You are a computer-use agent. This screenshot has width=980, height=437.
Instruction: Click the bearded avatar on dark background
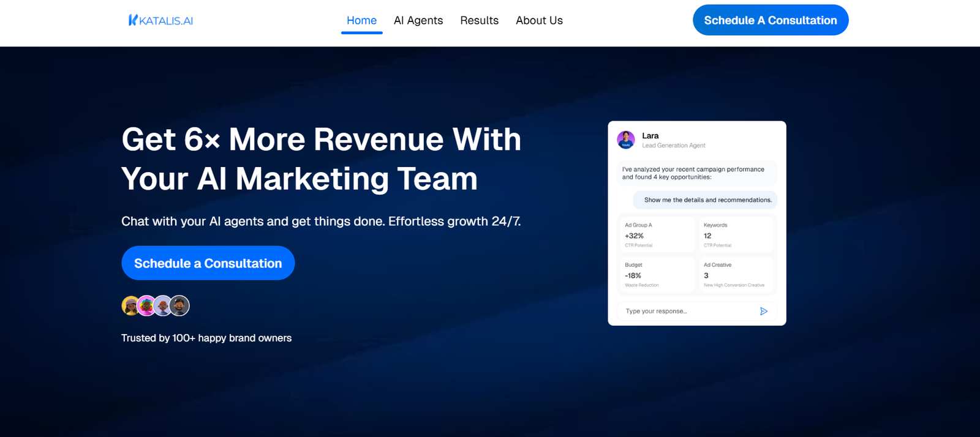pyautogui.click(x=179, y=305)
